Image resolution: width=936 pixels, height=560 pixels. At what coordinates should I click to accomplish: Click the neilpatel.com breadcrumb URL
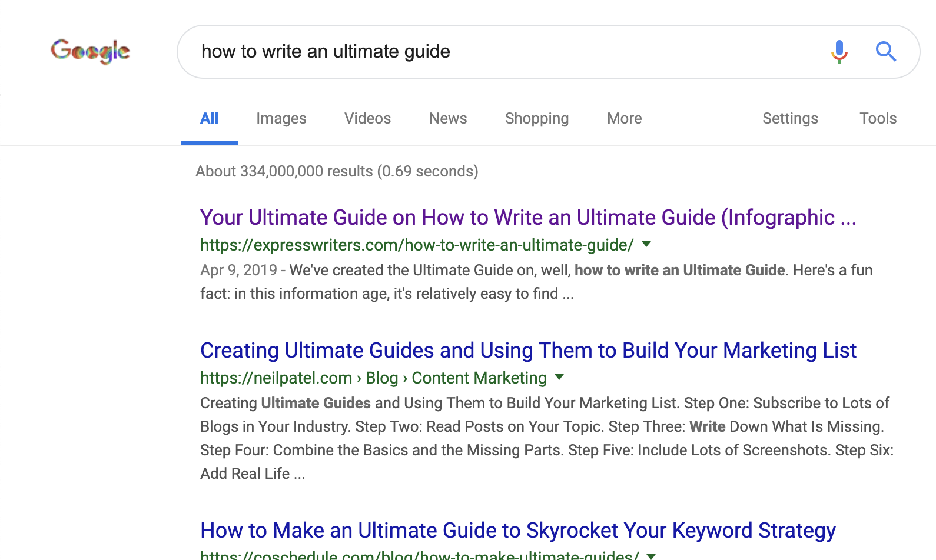pyautogui.click(x=373, y=378)
